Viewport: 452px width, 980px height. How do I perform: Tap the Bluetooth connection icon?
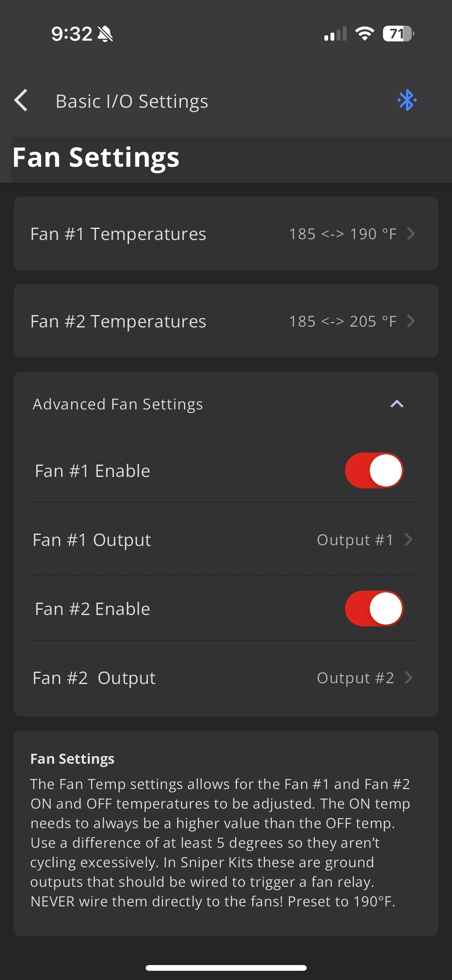[x=407, y=100]
